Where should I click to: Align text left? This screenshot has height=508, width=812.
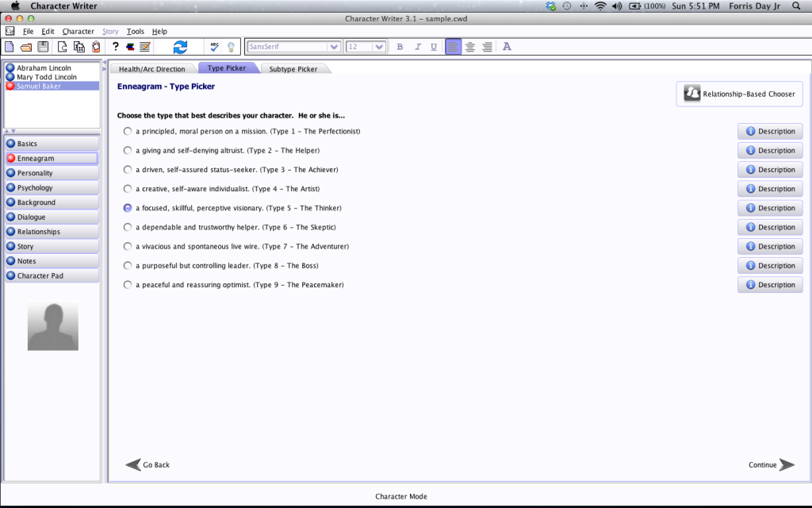453,47
